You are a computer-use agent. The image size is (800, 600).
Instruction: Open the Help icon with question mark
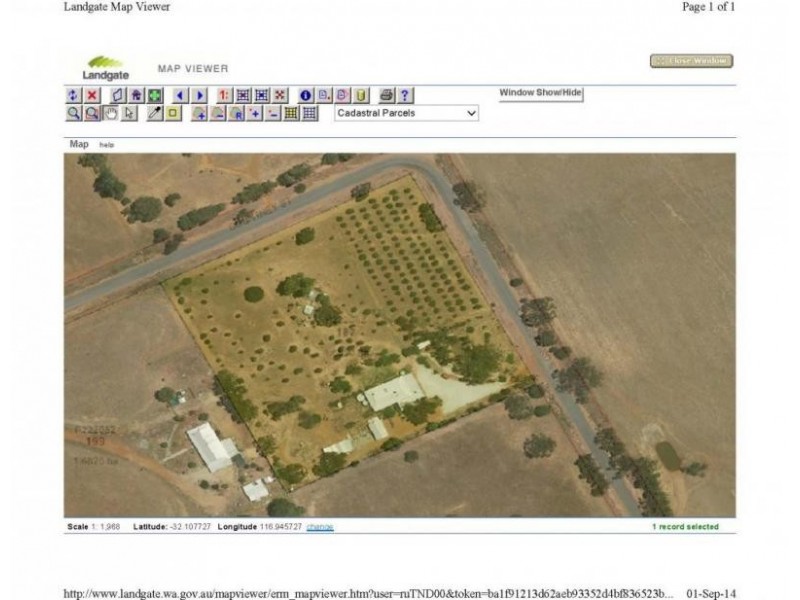[404, 97]
